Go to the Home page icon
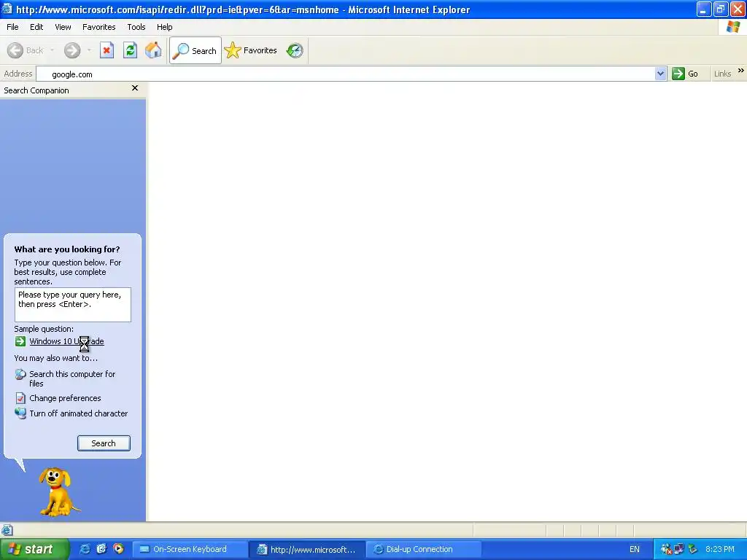The height and width of the screenshot is (560, 747). point(153,50)
